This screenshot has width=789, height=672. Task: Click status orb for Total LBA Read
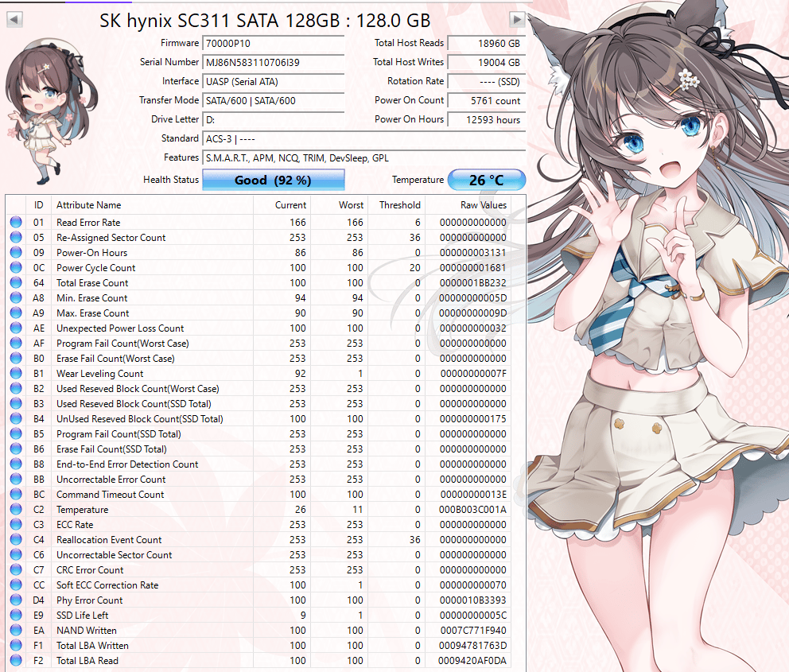[16, 660]
